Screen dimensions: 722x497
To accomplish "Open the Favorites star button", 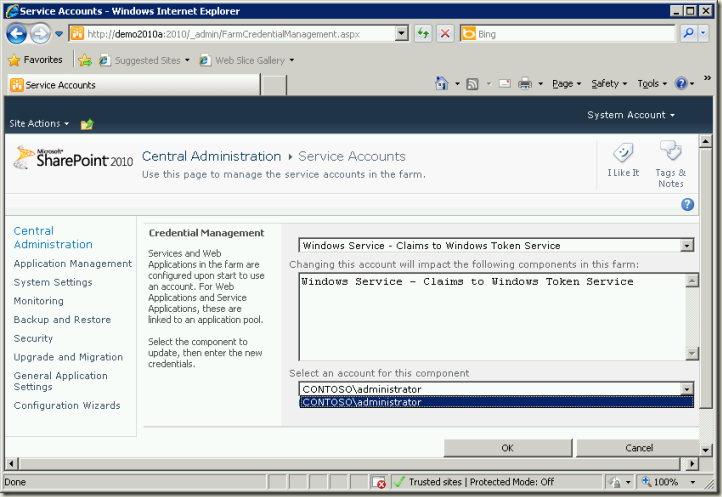I will coord(35,60).
